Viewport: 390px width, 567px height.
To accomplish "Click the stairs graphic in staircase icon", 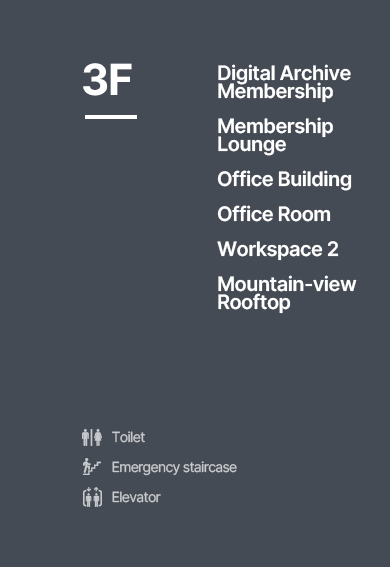I will tap(95, 468).
